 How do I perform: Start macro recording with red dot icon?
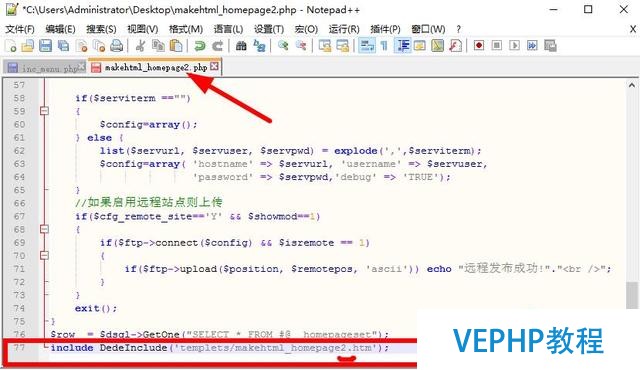click(479, 45)
